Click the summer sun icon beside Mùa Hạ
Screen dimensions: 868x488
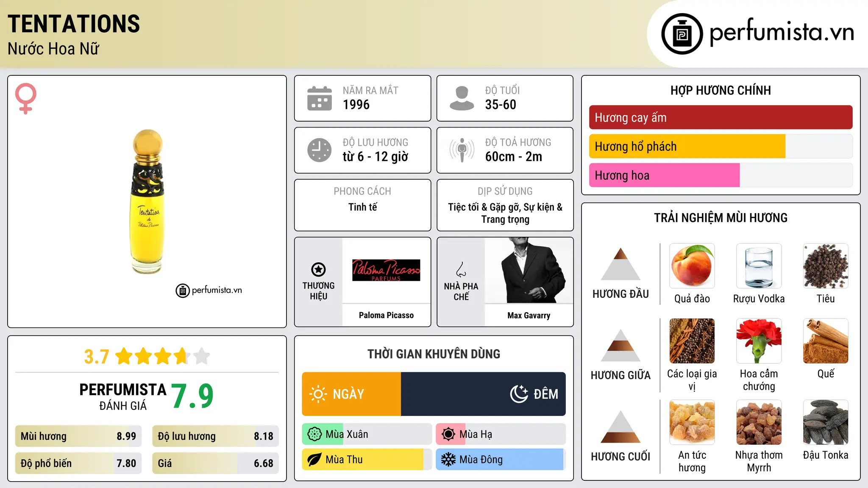(448, 434)
